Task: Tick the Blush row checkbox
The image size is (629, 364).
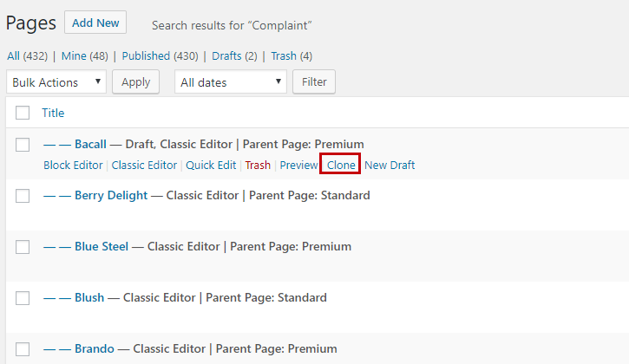Action: tap(23, 298)
